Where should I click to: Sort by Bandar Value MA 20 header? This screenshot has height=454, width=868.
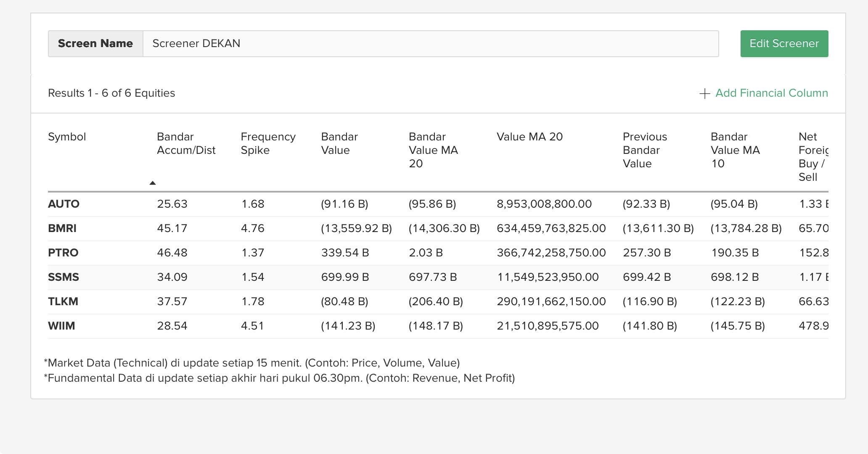click(433, 150)
